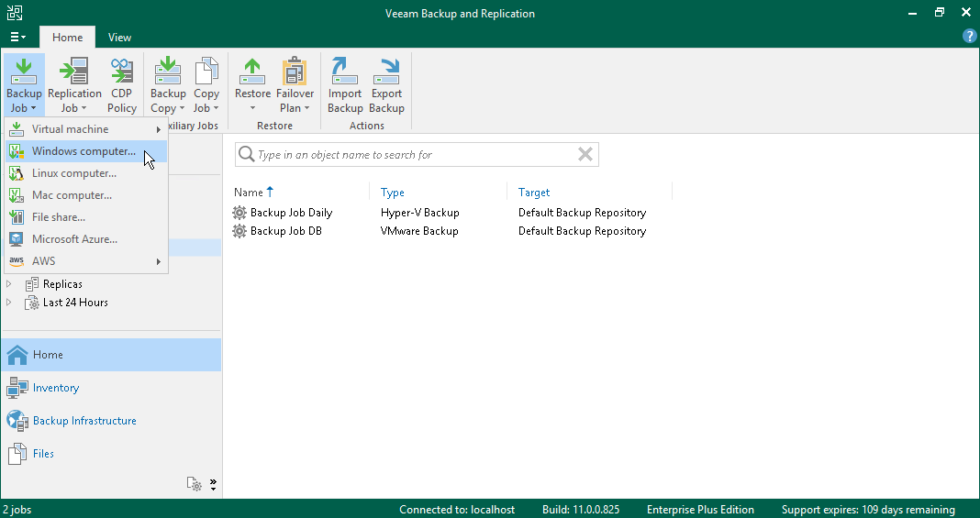Click the File share menu icon
Screen dimensions: 980x518
[17, 217]
